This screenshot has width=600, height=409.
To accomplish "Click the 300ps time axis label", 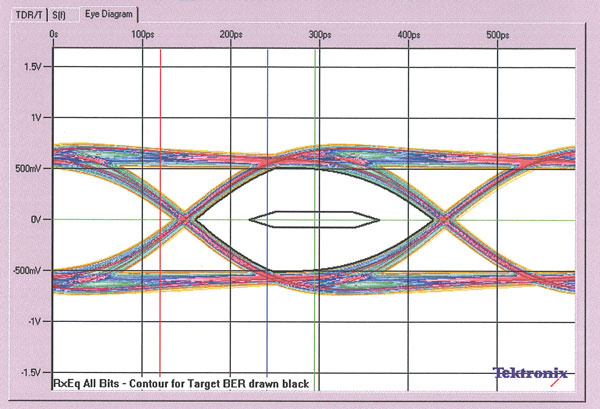I will click(x=319, y=35).
